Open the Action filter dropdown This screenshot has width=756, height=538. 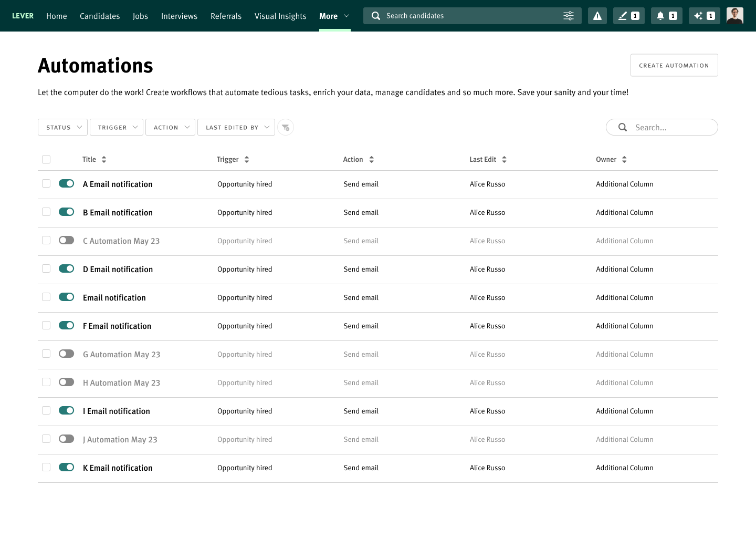point(171,127)
